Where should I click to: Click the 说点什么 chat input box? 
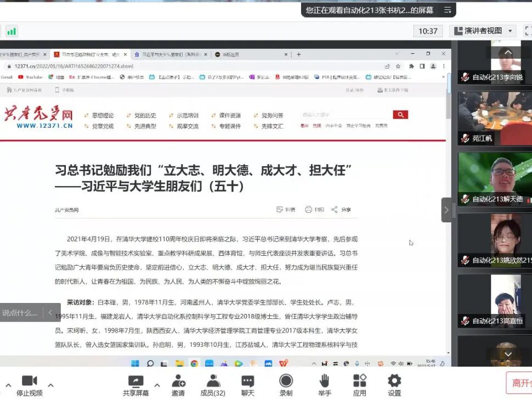[20, 313]
